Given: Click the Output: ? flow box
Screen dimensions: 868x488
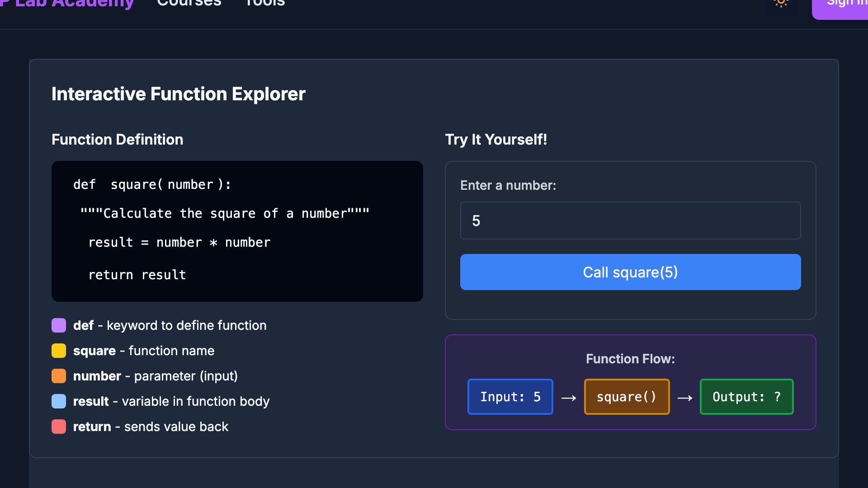Looking at the screenshot, I should [747, 397].
